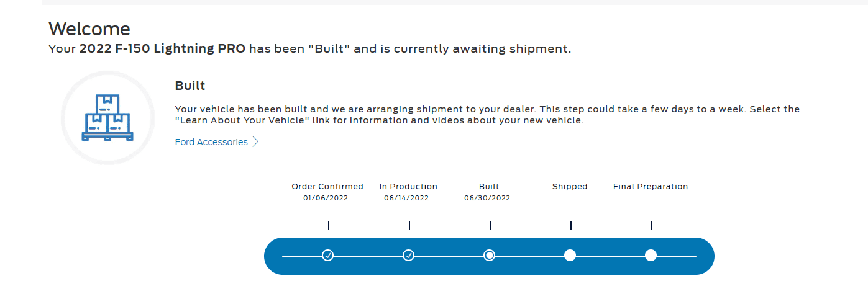Image resolution: width=868 pixels, height=299 pixels.
Task: Select the Built step marker on tracker
Action: click(x=490, y=255)
